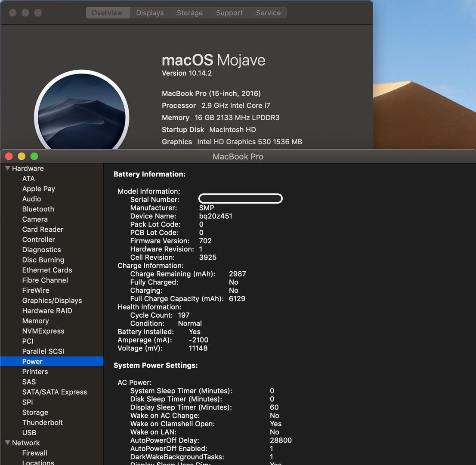Viewport: 476px width, 465px height.
Task: Click the Processor 2.9 GHz Intel Core i7 line
Action: pyautogui.click(x=216, y=105)
